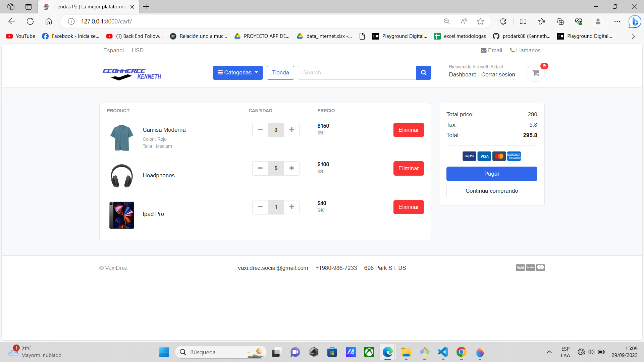Decrease Camisa Moderna quantity with minus button

[x=260, y=130]
